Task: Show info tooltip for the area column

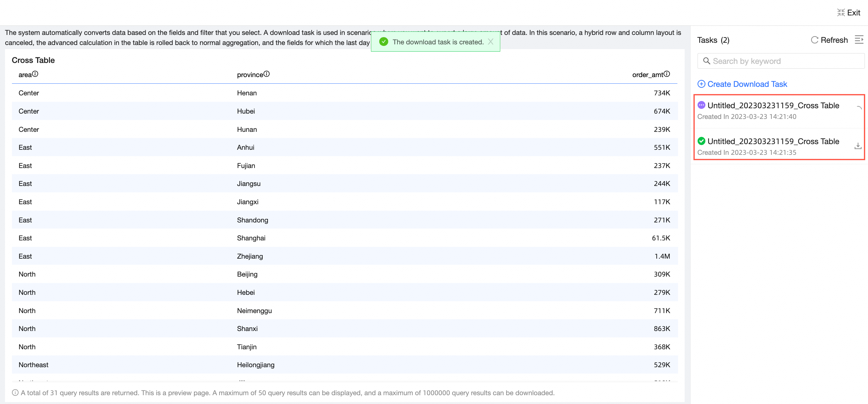Action: coord(35,74)
